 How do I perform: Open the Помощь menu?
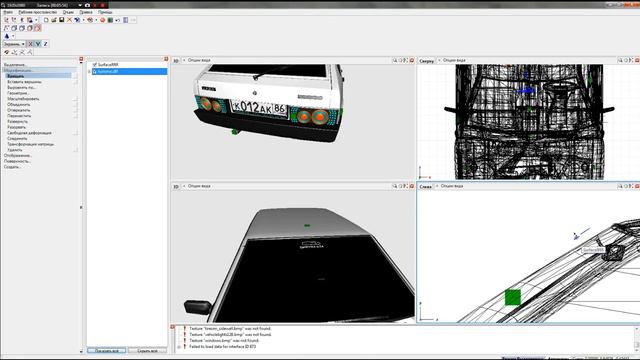click(x=105, y=12)
